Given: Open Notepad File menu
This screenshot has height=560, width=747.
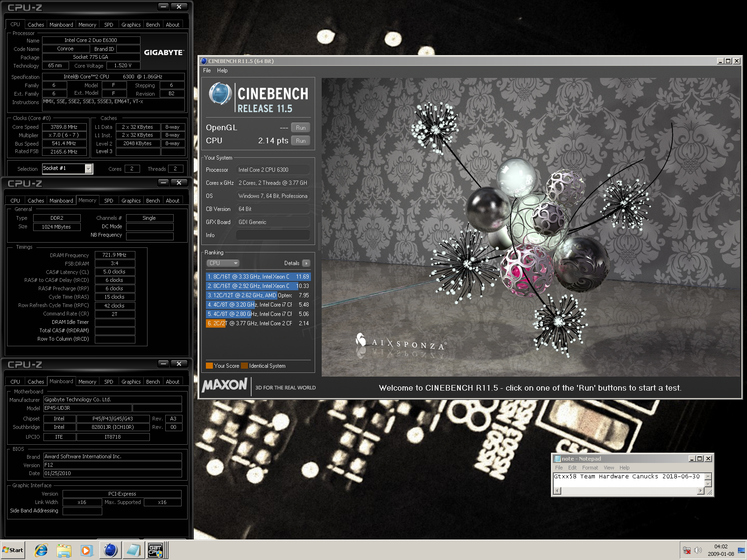Looking at the screenshot, I should [x=559, y=468].
